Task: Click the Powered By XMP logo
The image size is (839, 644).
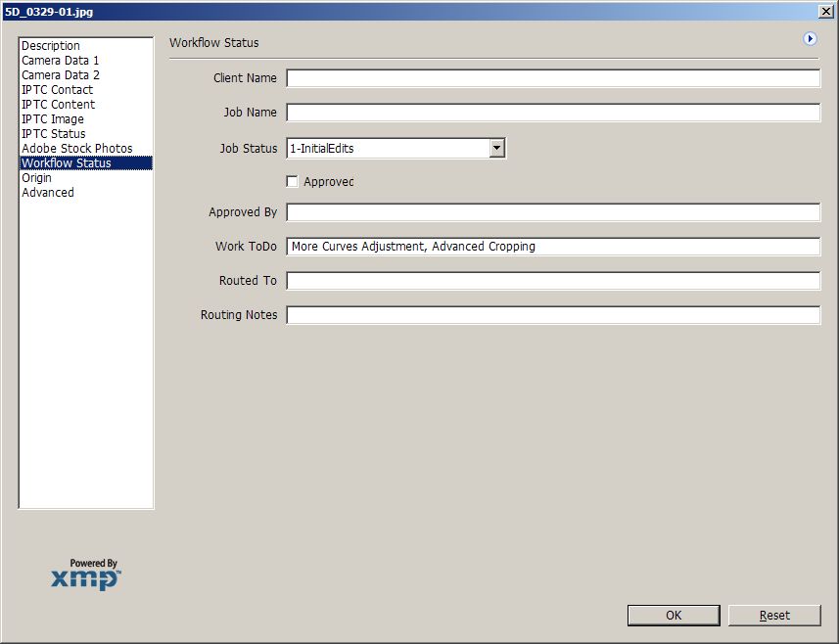Action: point(87,575)
